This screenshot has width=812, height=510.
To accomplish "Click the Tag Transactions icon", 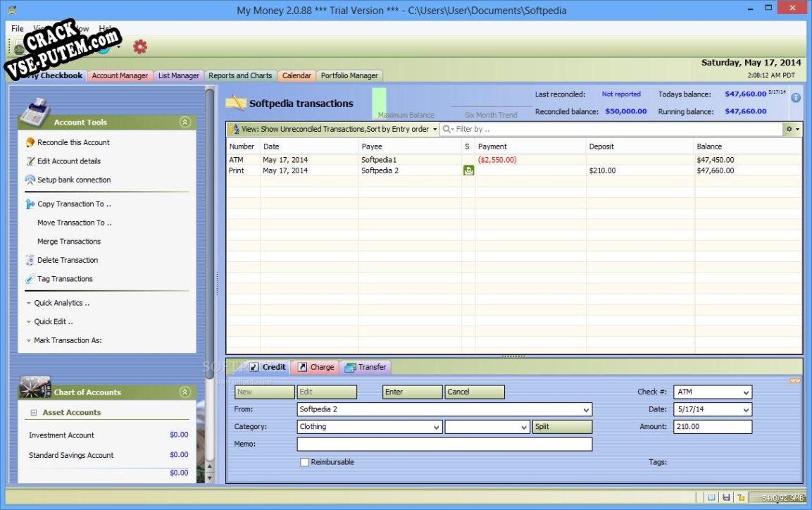I will pyautogui.click(x=30, y=278).
